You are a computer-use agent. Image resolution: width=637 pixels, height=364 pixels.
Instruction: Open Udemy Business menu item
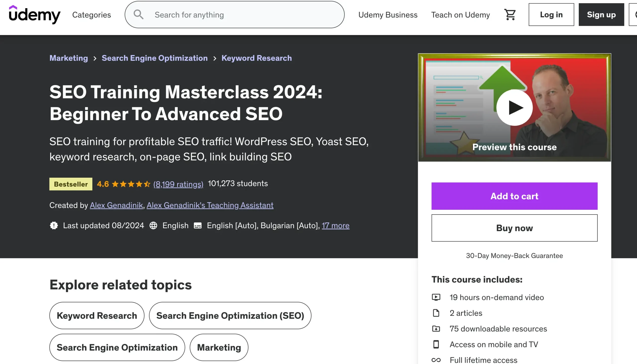tap(388, 15)
